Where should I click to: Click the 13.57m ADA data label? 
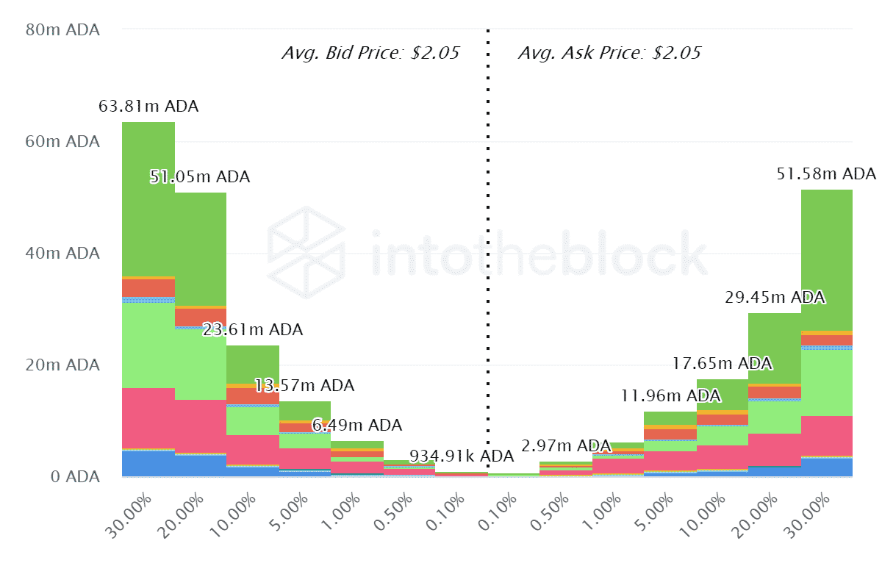pyautogui.click(x=304, y=386)
